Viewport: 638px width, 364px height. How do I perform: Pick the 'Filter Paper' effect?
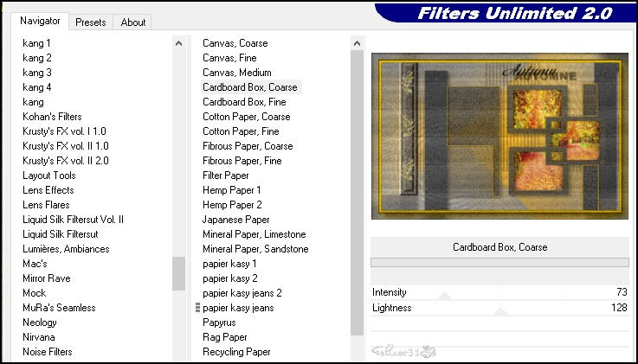(x=225, y=176)
